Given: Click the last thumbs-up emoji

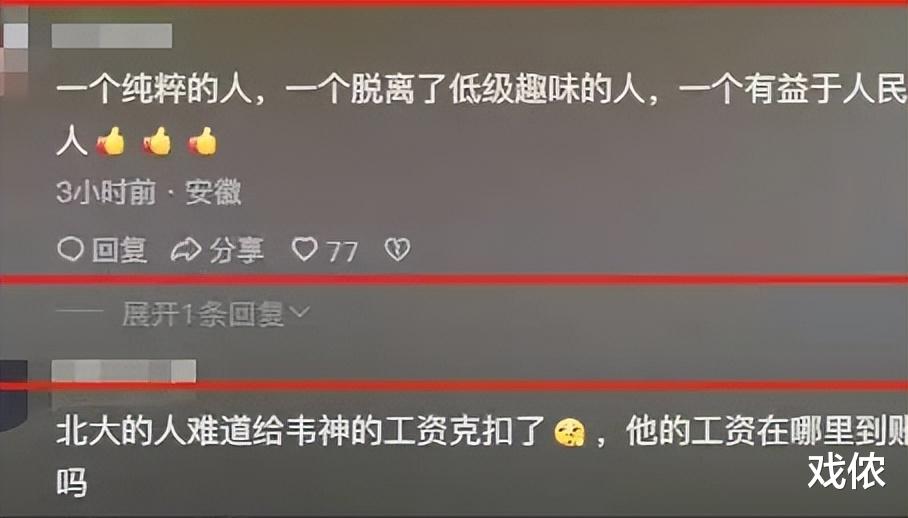Looking at the screenshot, I should (203, 141).
